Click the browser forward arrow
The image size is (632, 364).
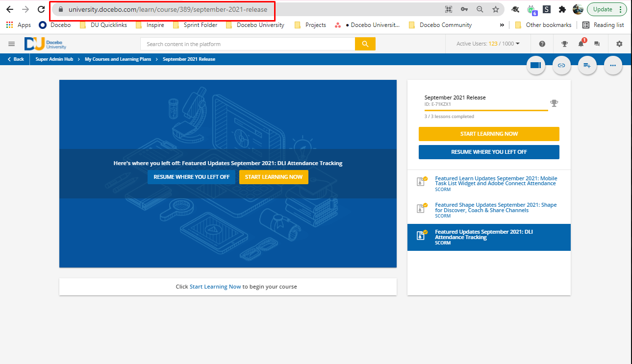click(x=25, y=9)
